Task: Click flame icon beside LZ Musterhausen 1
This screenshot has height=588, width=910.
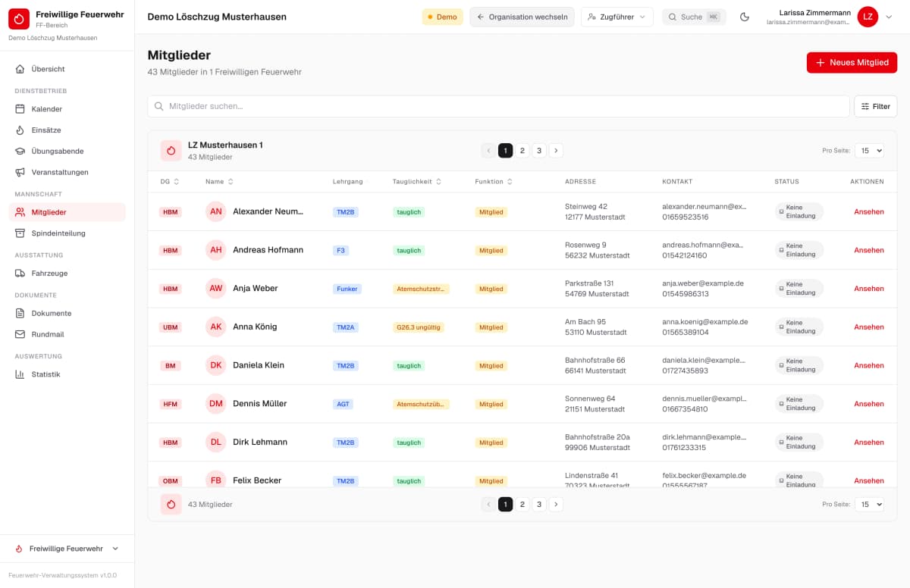Action: click(x=171, y=151)
